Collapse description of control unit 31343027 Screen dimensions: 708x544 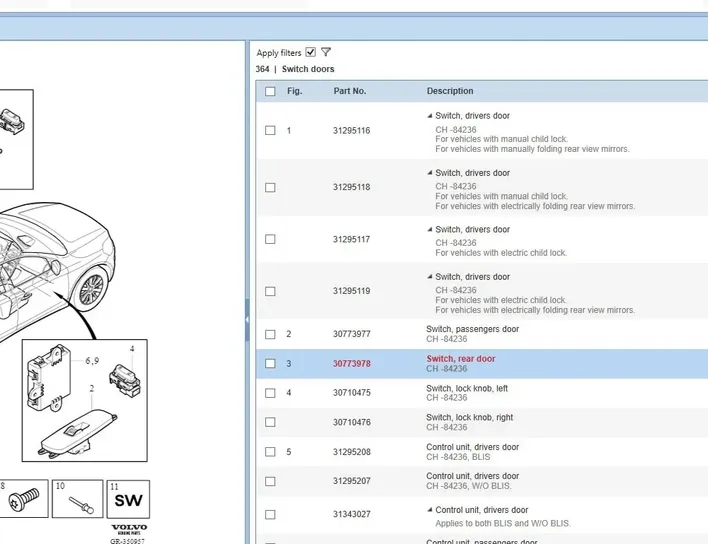point(430,510)
